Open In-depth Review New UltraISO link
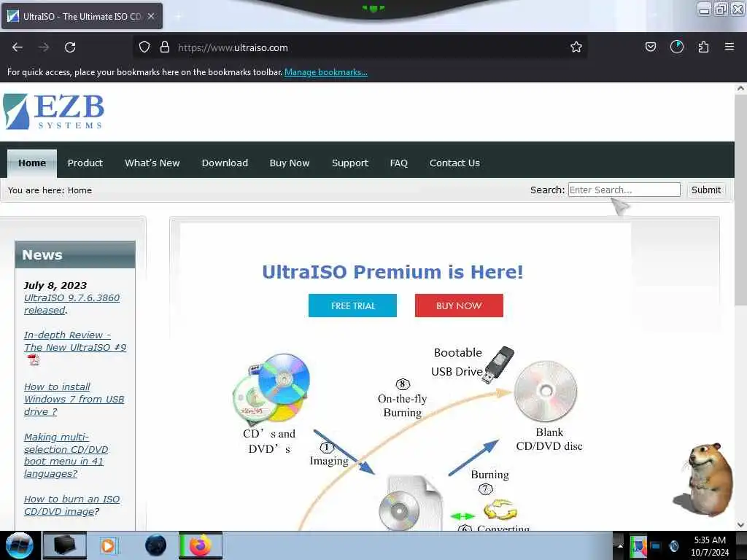This screenshot has width=747, height=560. 75,341
